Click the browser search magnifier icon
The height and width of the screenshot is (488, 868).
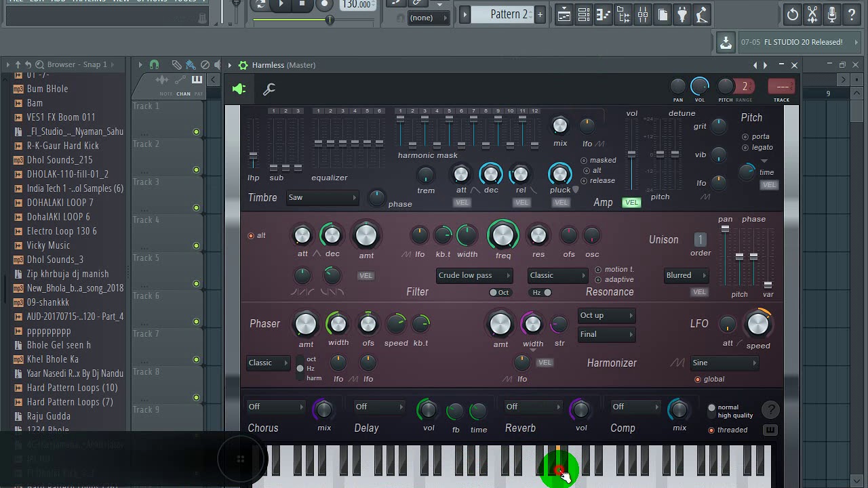39,64
